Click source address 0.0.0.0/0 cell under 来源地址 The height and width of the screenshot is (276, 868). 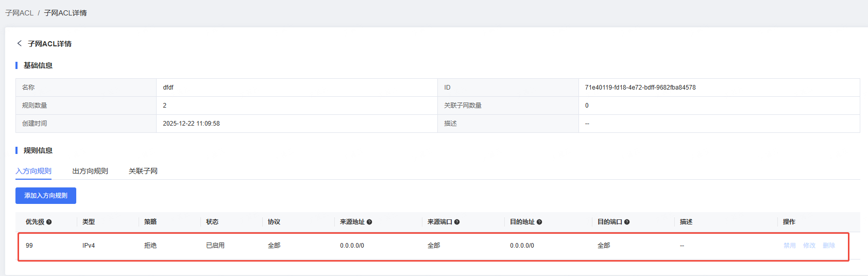pyautogui.click(x=352, y=246)
